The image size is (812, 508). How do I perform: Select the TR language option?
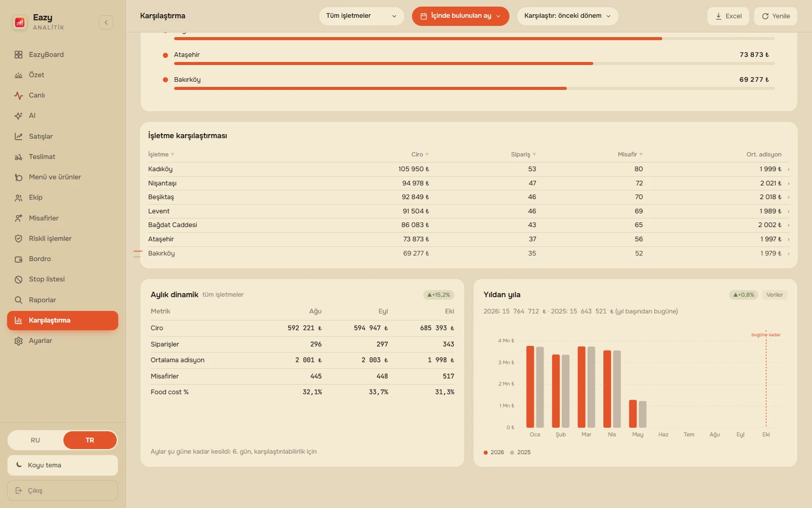[x=90, y=440]
